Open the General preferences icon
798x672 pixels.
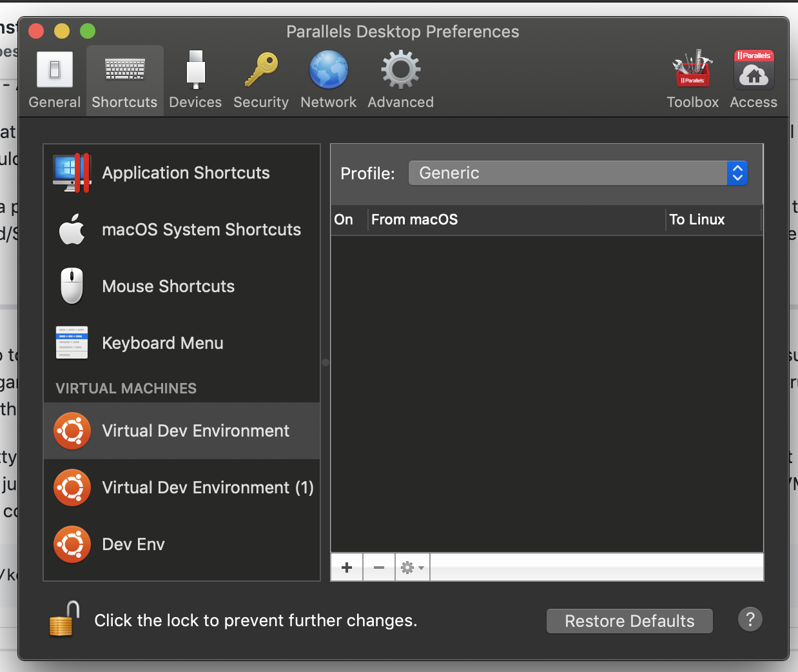click(55, 70)
